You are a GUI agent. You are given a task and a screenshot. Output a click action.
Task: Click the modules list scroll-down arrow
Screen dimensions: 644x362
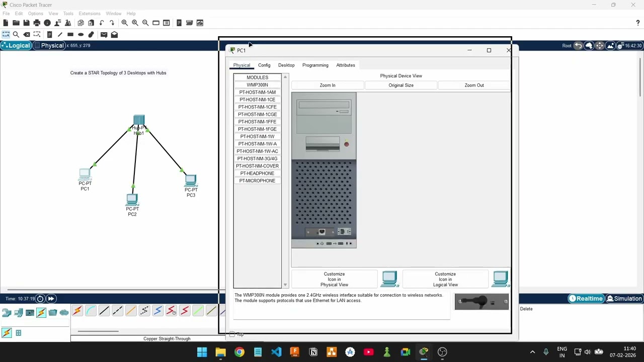[x=285, y=285]
